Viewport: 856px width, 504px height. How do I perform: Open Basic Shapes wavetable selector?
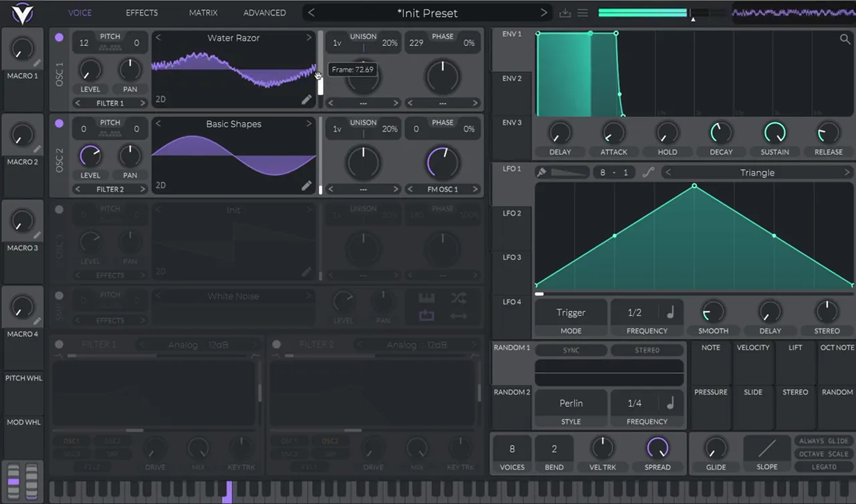click(233, 124)
